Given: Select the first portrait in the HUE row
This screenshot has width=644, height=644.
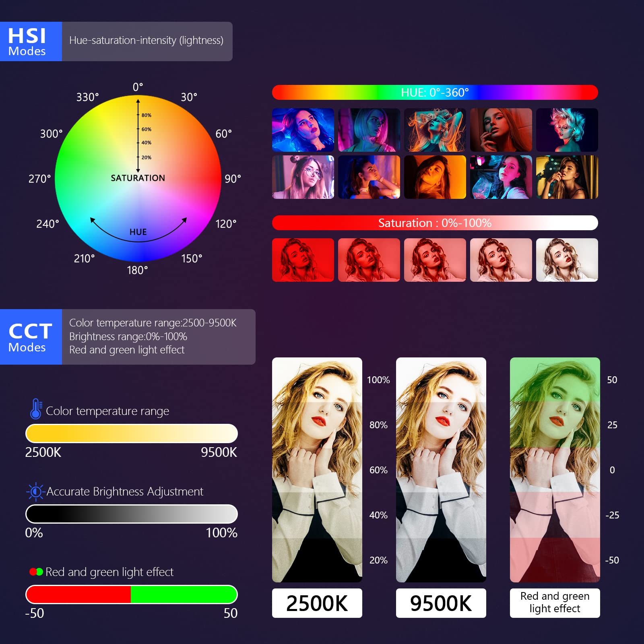Looking at the screenshot, I should coord(303,130).
